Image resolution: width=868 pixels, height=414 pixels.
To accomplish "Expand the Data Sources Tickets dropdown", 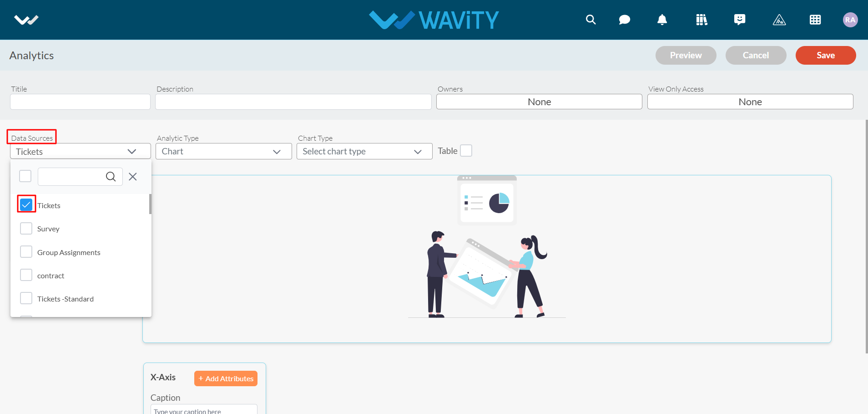I will (x=81, y=151).
